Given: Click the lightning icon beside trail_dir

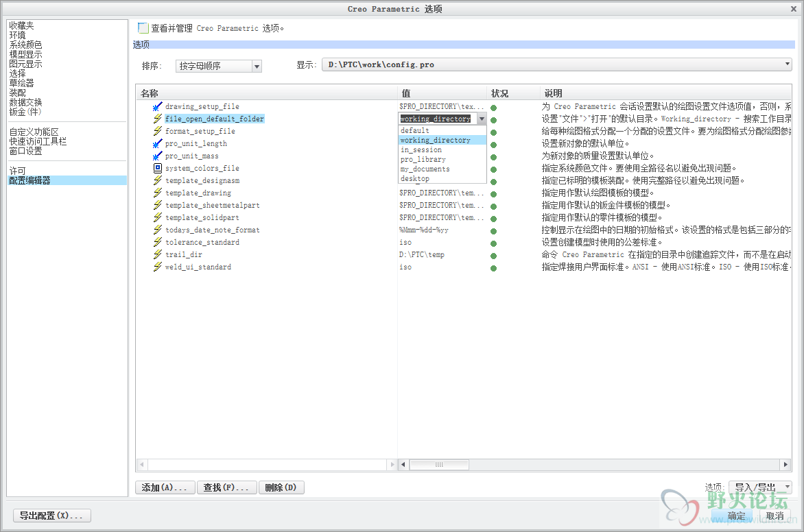Looking at the screenshot, I should pyautogui.click(x=157, y=254).
